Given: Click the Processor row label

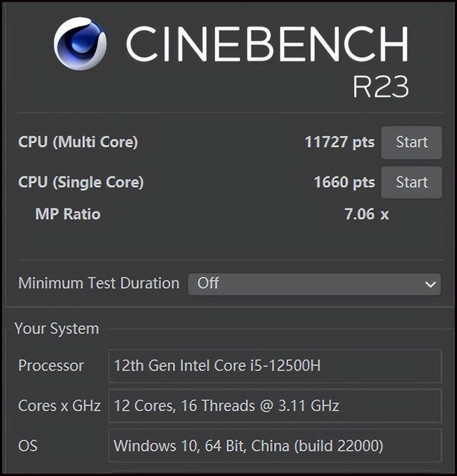Looking at the screenshot, I should click(51, 366).
